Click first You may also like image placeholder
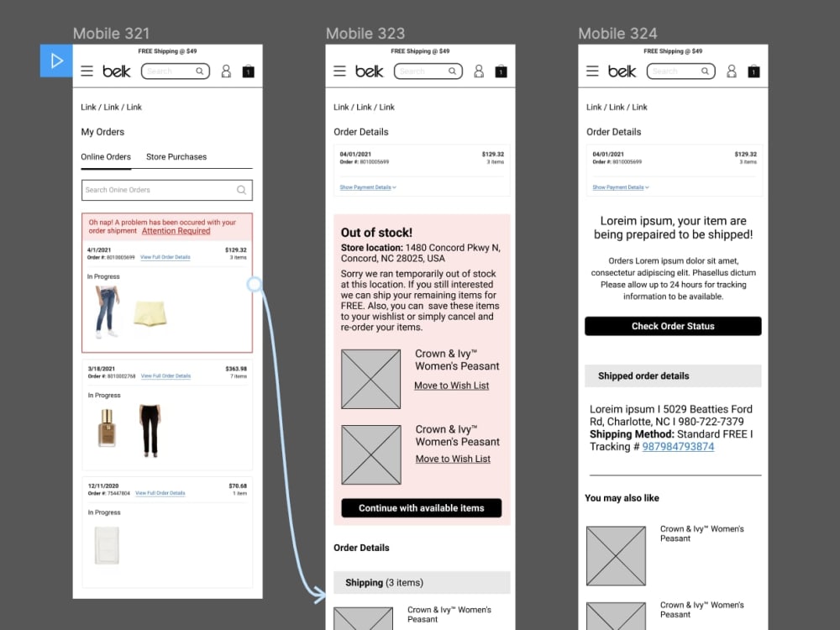This screenshot has height=630, width=840. 616,556
